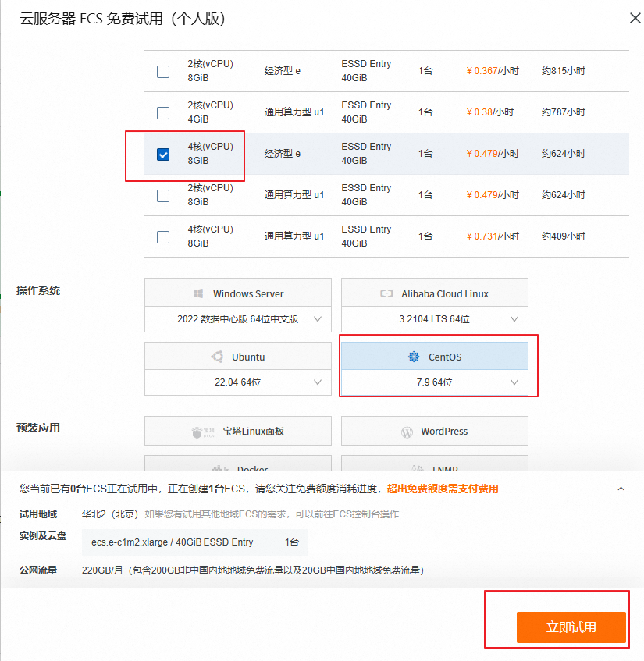Open the Windows Server 2022 version dropdown

tap(238, 319)
